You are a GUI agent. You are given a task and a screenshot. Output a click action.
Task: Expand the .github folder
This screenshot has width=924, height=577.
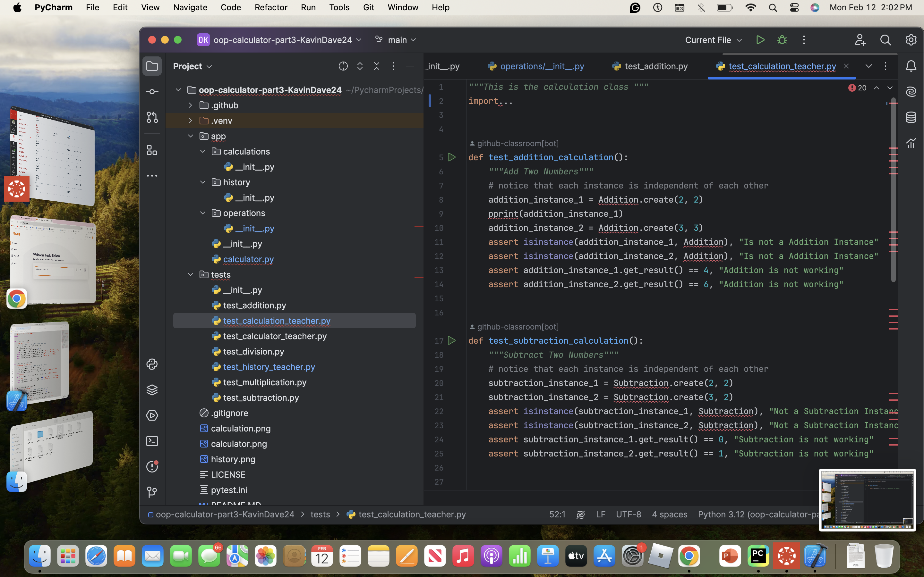tap(190, 105)
